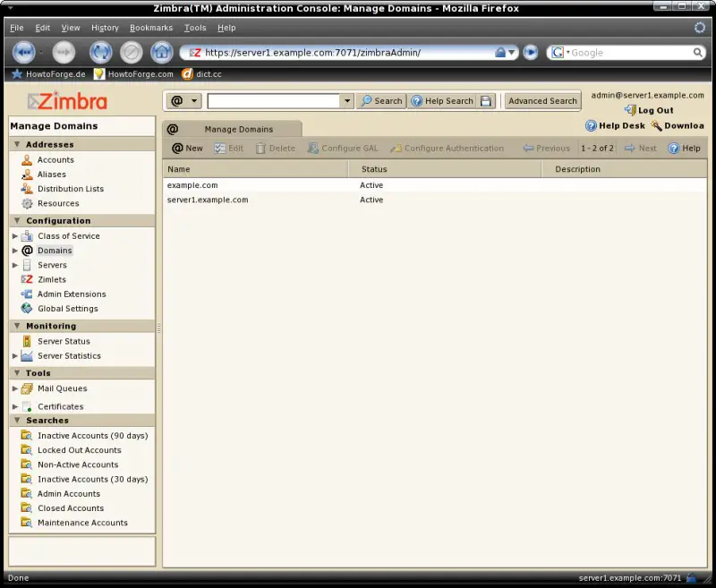Sort by the Name column header
This screenshot has width=716, height=588.
[x=256, y=169]
